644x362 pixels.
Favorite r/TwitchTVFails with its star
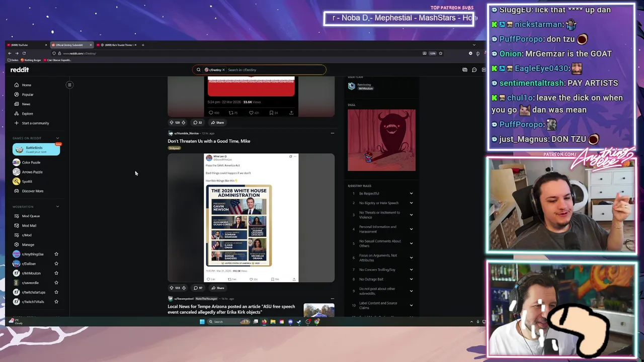tap(56, 302)
